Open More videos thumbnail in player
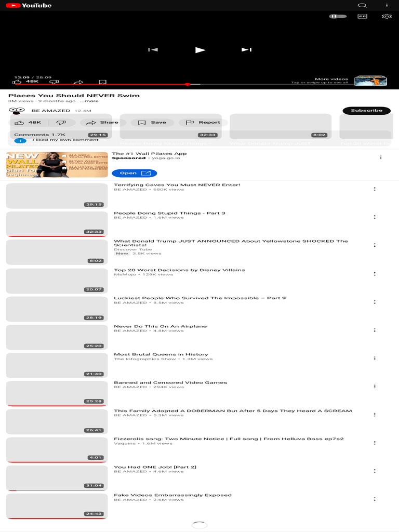Viewport: 399px width, 532px height. click(370, 81)
